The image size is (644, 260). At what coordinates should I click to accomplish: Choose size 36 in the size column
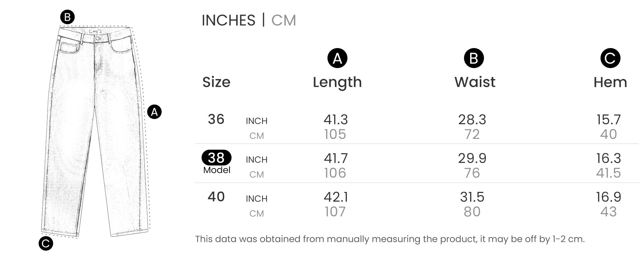pyautogui.click(x=216, y=119)
